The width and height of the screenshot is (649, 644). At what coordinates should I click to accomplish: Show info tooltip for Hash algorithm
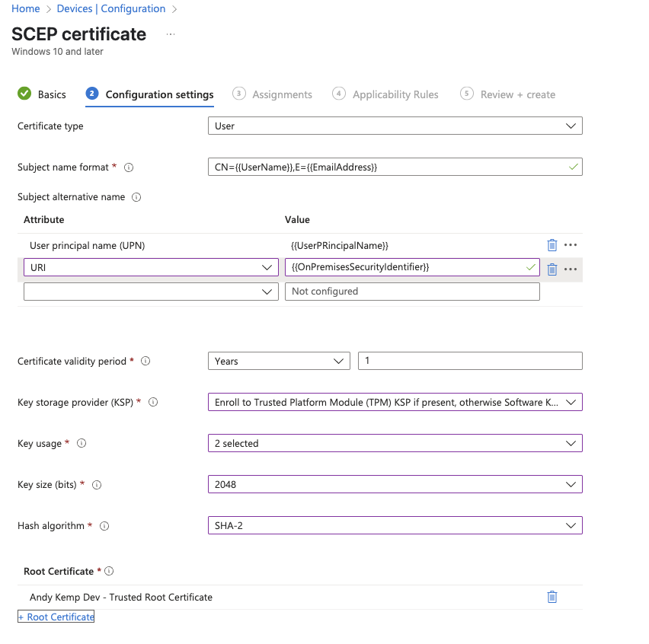104,526
